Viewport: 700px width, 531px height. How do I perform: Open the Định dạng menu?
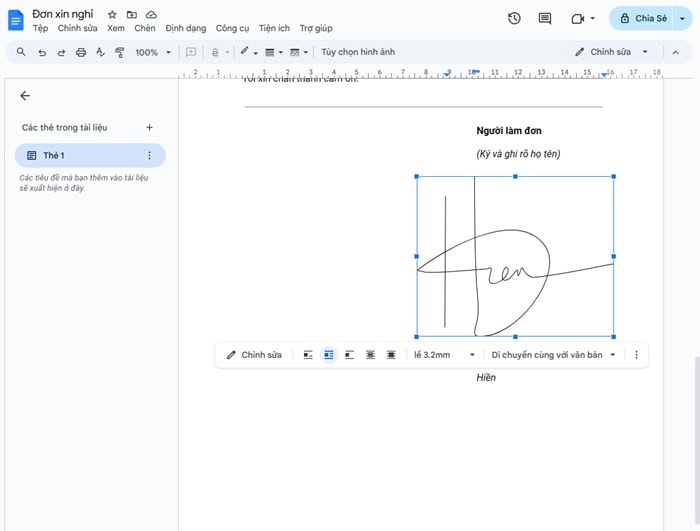186,29
